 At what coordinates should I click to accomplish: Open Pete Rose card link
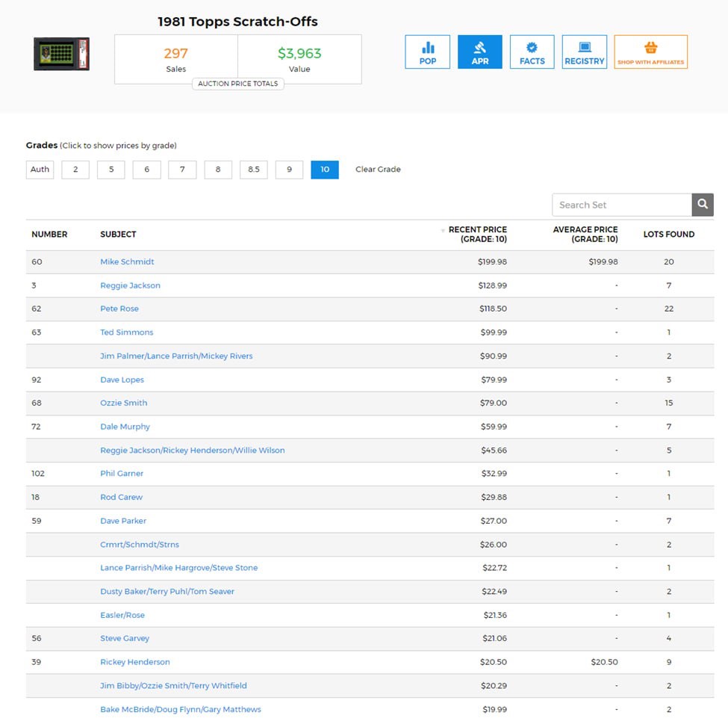119,309
